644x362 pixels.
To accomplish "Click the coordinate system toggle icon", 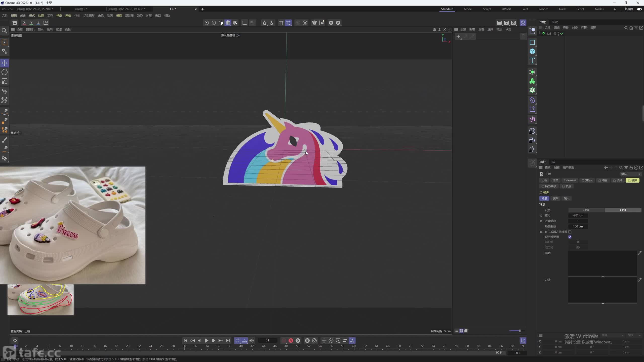I will click(x=46, y=23).
